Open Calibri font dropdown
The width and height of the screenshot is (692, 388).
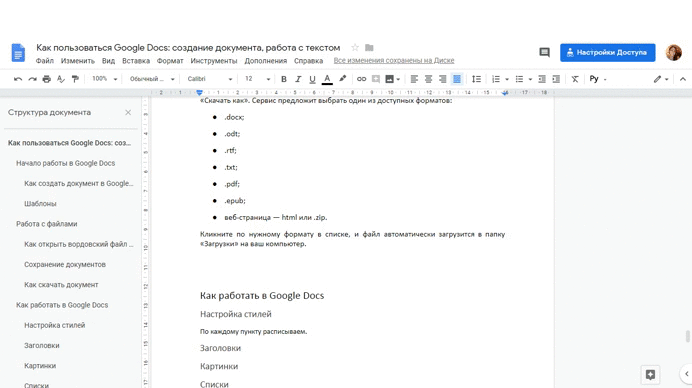pos(209,79)
